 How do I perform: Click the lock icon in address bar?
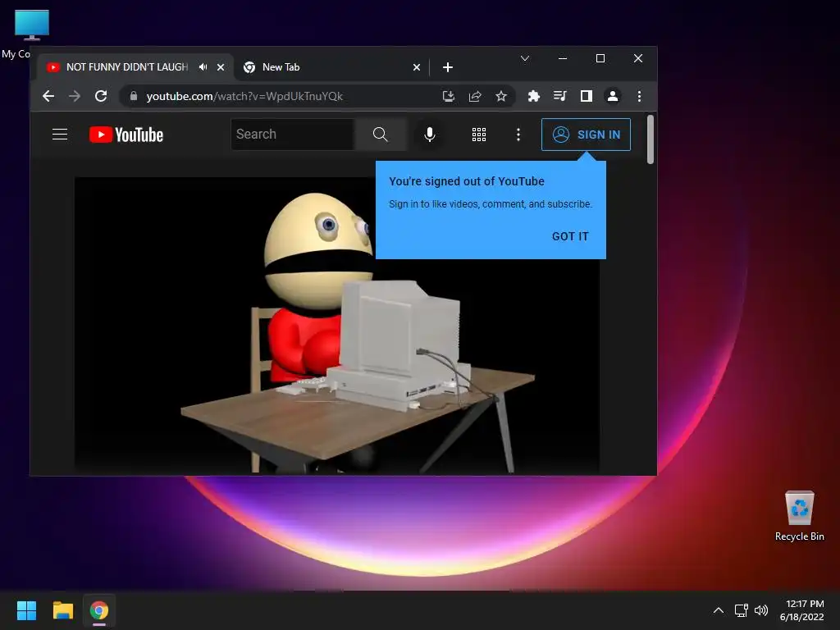click(134, 97)
